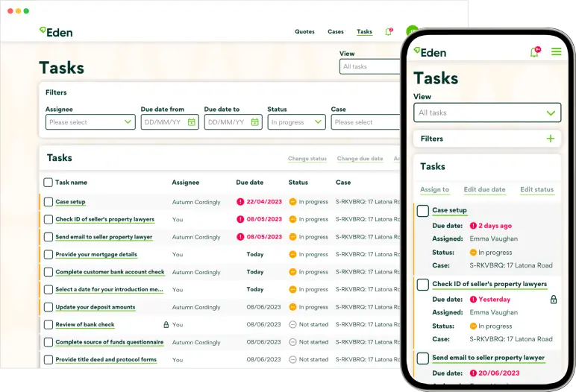This screenshot has width=576, height=392.
Task: Open notifications bell in desktop header
Action: (x=389, y=32)
